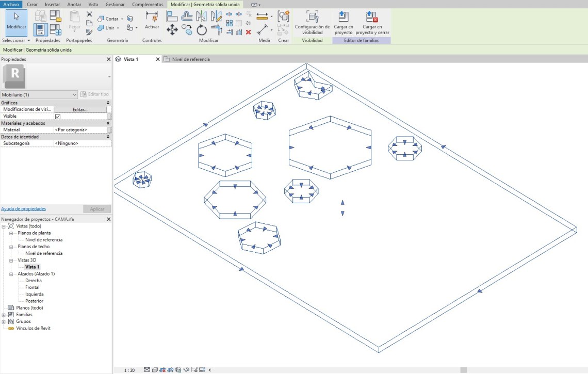The height and width of the screenshot is (374, 588).
Task: Click the Move tool in Modificar panel
Action: pos(172,30)
